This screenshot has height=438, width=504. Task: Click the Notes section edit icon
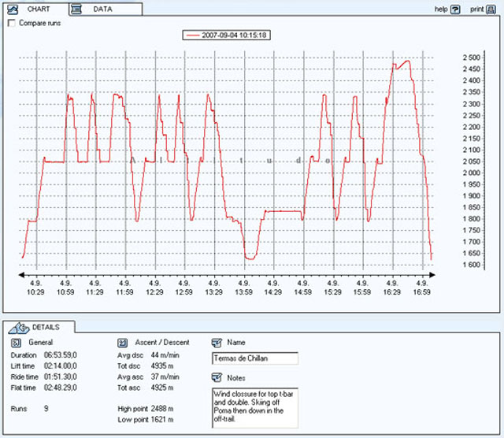(217, 377)
